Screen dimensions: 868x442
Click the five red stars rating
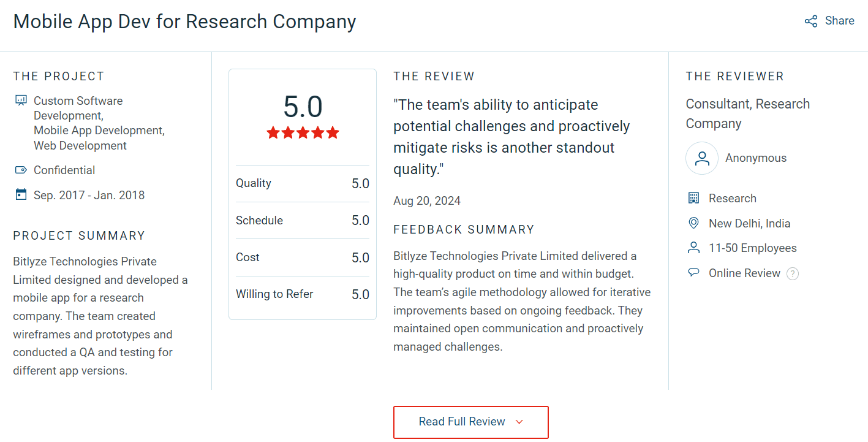[x=303, y=133]
